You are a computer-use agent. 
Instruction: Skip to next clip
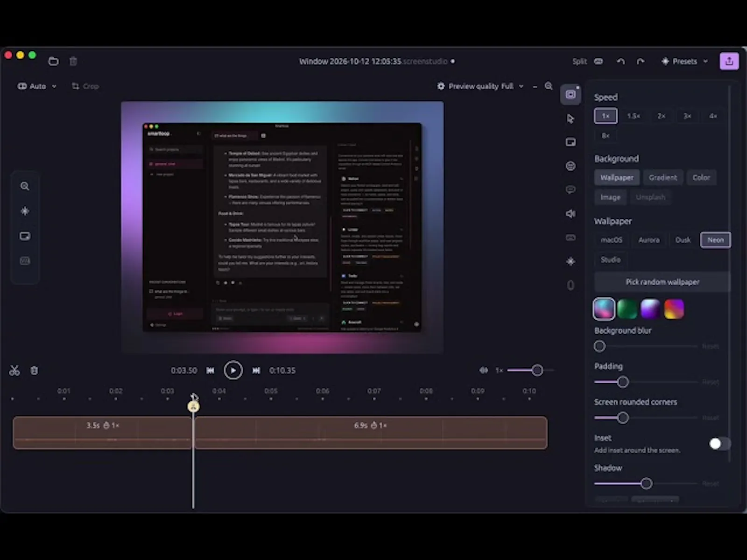(256, 371)
